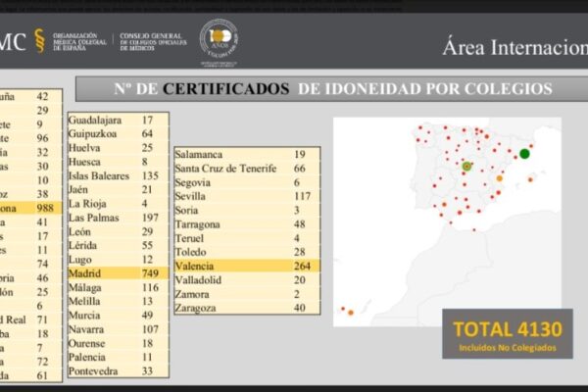The height and width of the screenshot is (392, 588).
Task: Select the large green Barcelona map dot
Action: coord(524,153)
